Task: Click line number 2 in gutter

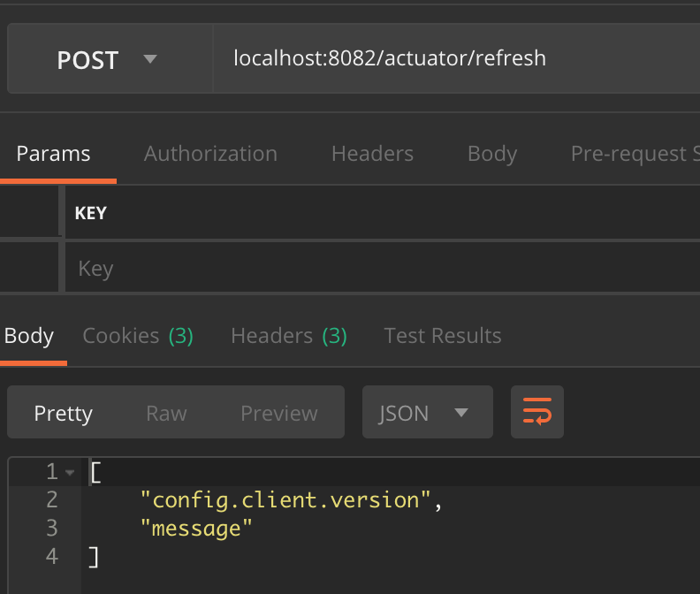Action: pos(52,499)
